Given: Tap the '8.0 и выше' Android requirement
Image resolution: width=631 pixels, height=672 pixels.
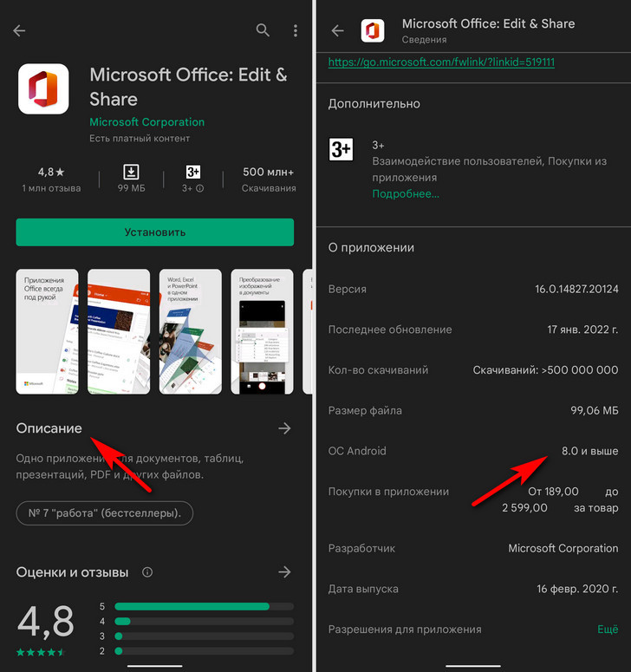Looking at the screenshot, I should (590, 451).
